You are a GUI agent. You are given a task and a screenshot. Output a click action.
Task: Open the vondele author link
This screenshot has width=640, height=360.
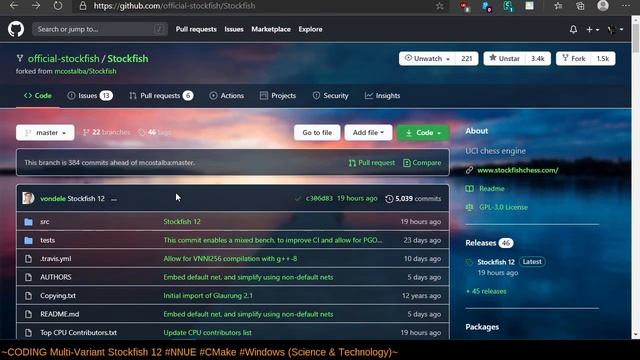coord(53,199)
